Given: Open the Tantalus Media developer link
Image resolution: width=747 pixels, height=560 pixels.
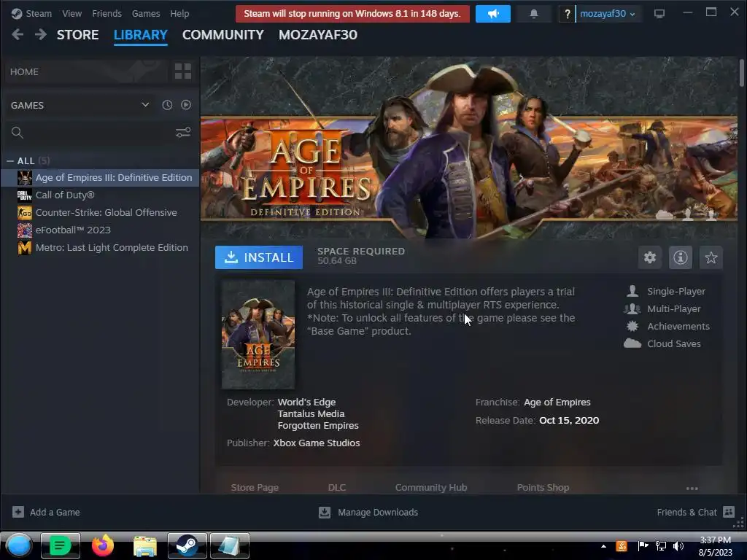Looking at the screenshot, I should tap(311, 414).
